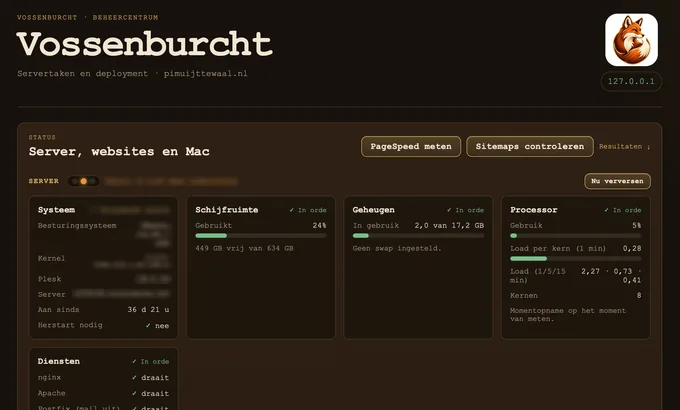Image resolution: width=680 pixels, height=410 pixels.
Task: Click the Apache draait status row
Action: coord(103,393)
